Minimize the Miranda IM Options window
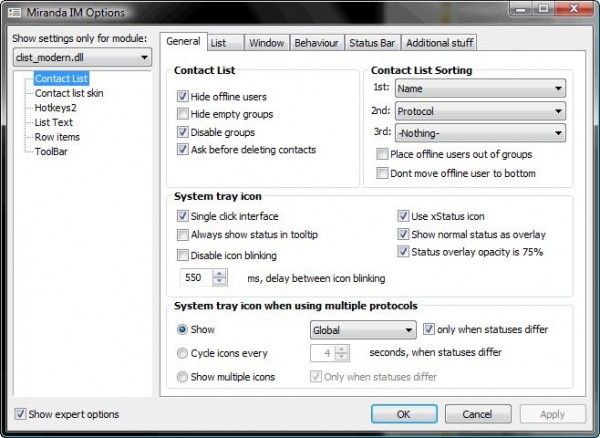The width and height of the screenshot is (600, 438). [521, 8]
